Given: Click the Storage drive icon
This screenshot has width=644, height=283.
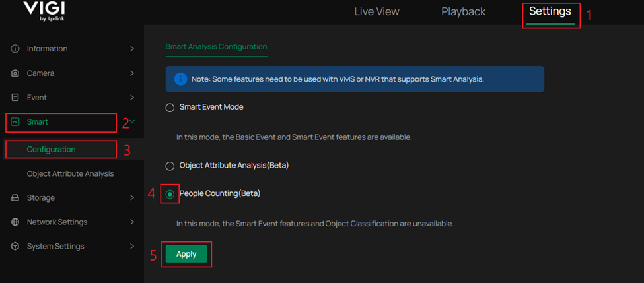Looking at the screenshot, I should click(15, 198).
